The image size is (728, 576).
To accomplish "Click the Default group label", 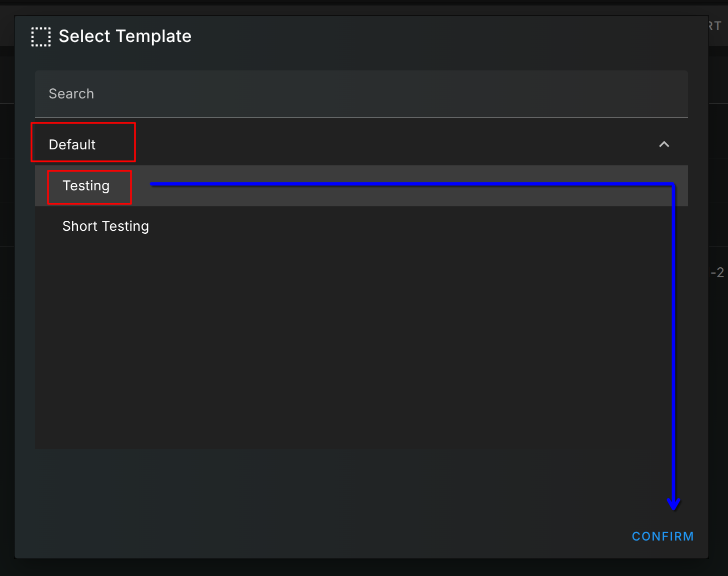I will [x=72, y=144].
